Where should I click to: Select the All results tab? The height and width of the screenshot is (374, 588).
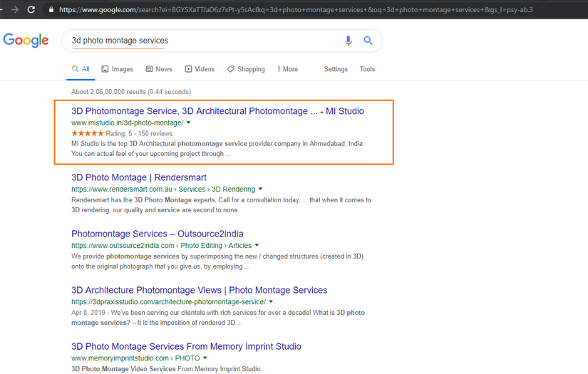click(81, 69)
